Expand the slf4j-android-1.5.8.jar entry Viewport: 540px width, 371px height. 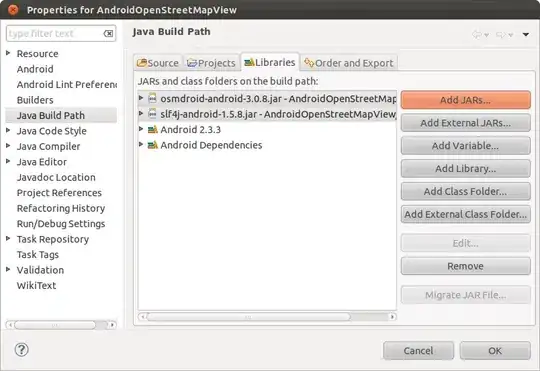click(141, 113)
